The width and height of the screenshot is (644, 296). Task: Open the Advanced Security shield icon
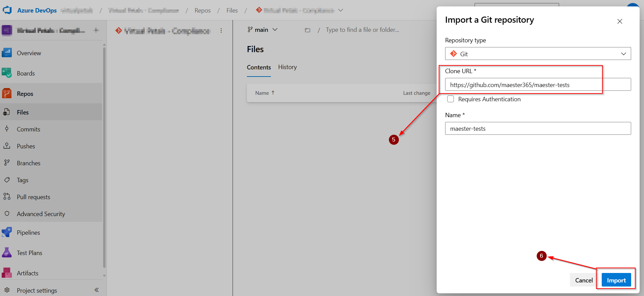coord(6,214)
